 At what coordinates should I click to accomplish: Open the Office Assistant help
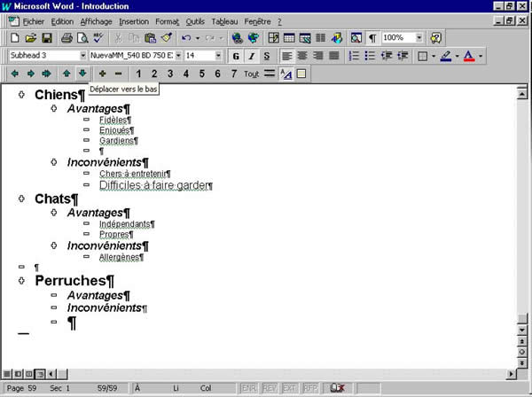click(435, 38)
